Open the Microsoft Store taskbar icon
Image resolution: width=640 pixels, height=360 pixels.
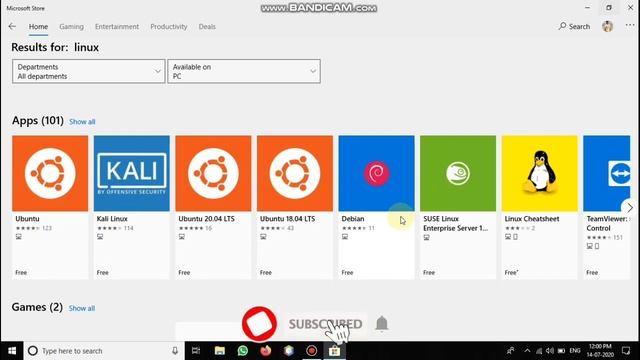(x=334, y=351)
